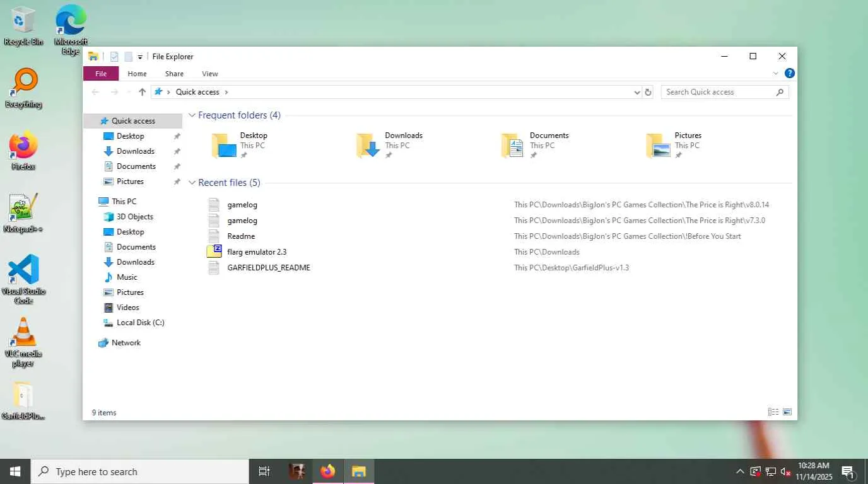Select the Recycle Bin desktop icon
The width and height of the screenshot is (868, 484).
click(23, 26)
